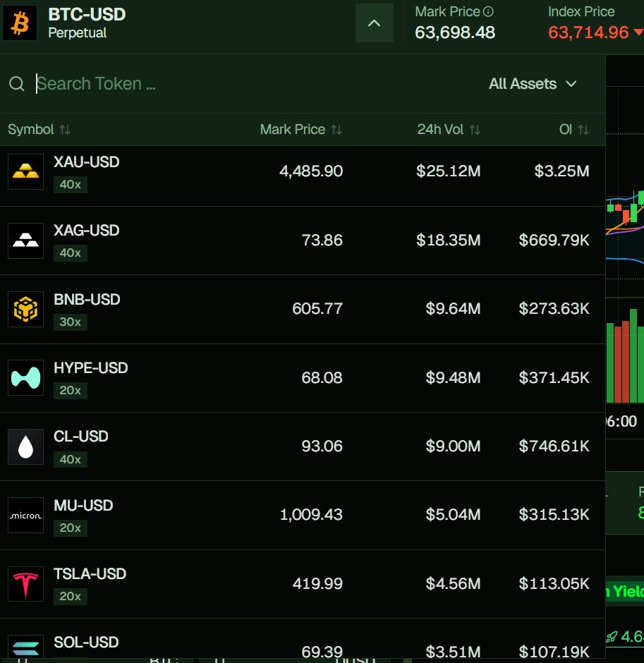Click the XAU-USD mark price 4,485.90

(311, 171)
